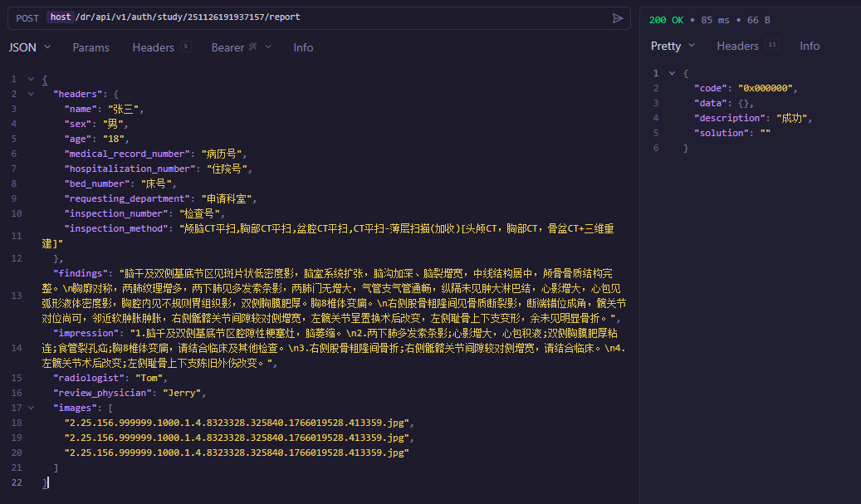
Task: Open the request Info tab
Action: [x=303, y=47]
